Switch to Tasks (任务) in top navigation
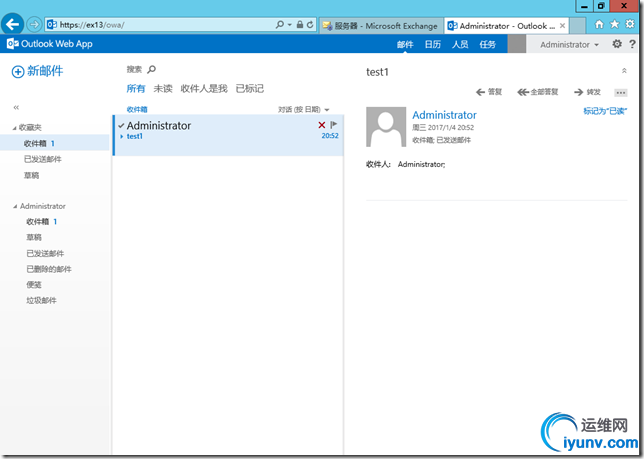Screen dimensions: 644x459 488,44
